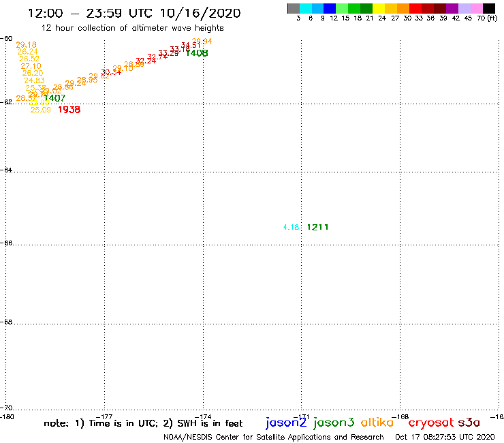This screenshot has height=443, width=504.
Task: Click the '12' label under the color scale
Action: [334, 18]
